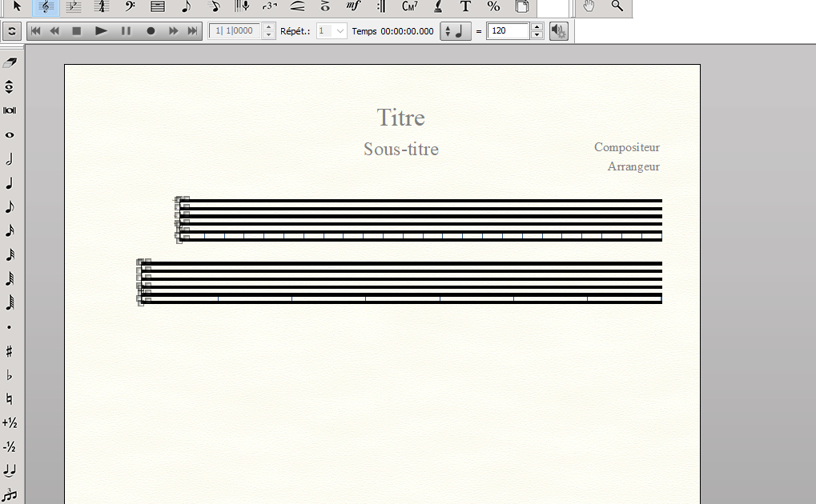Image resolution: width=816 pixels, height=504 pixels.
Task: Toggle the augmentation dot
Action: click(10, 327)
